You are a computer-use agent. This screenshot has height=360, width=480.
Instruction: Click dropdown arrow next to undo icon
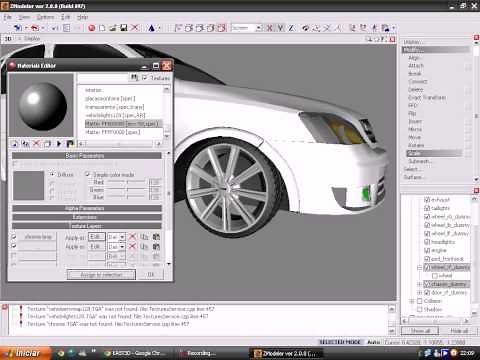(x=26, y=28)
